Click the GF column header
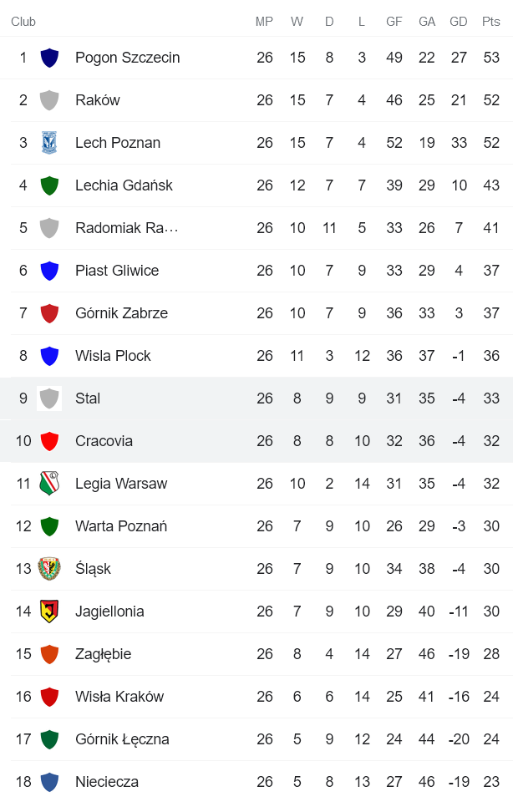This screenshot has height=812, width=513. pos(394,22)
